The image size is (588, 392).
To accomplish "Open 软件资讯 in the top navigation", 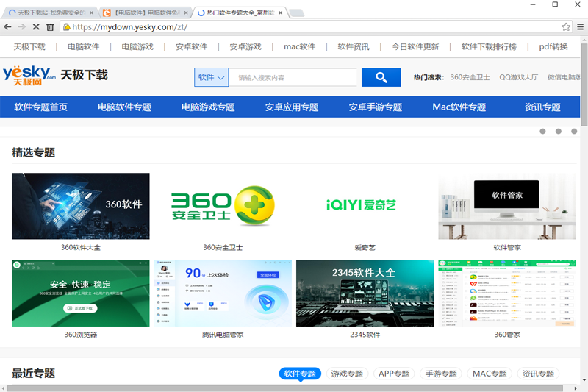I will coord(354,47).
